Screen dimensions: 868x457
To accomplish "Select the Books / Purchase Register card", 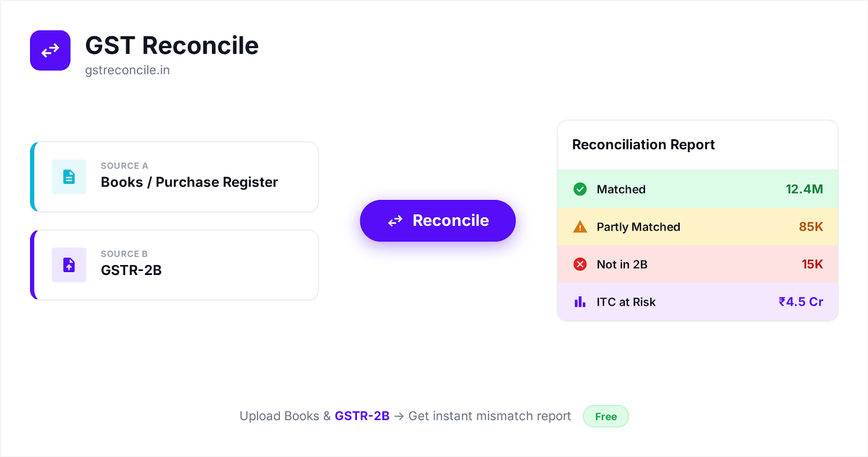I will [174, 177].
